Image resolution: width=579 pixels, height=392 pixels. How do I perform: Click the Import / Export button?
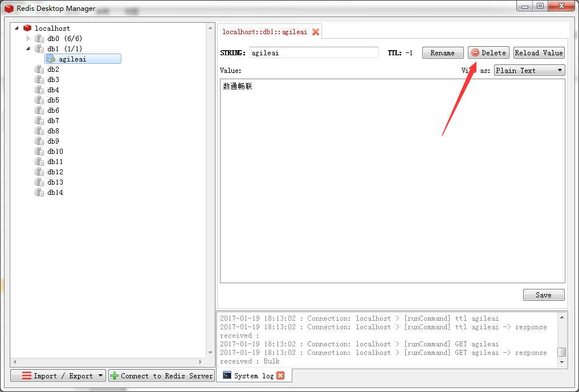pos(58,375)
